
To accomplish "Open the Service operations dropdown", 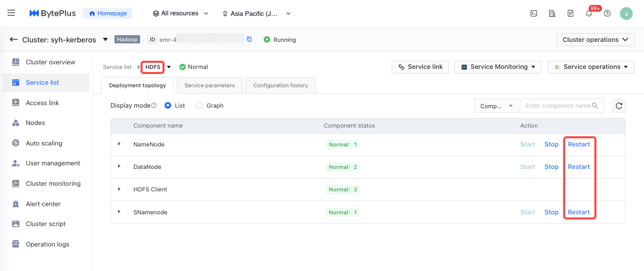I will (591, 67).
